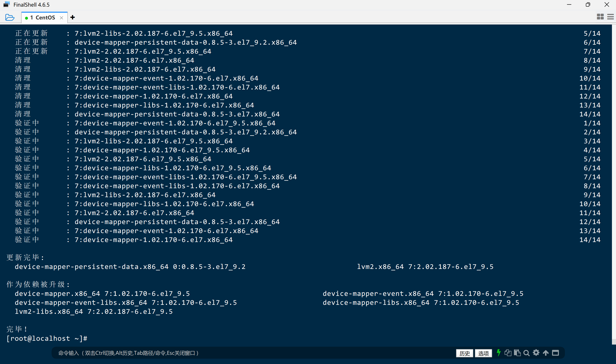Open the hamburger main menu
Image resolution: width=616 pixels, height=364 pixels.
[x=610, y=17]
